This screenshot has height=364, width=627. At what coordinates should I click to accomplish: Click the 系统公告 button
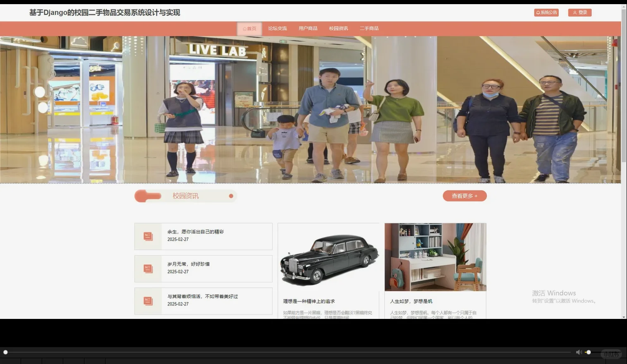click(x=546, y=12)
